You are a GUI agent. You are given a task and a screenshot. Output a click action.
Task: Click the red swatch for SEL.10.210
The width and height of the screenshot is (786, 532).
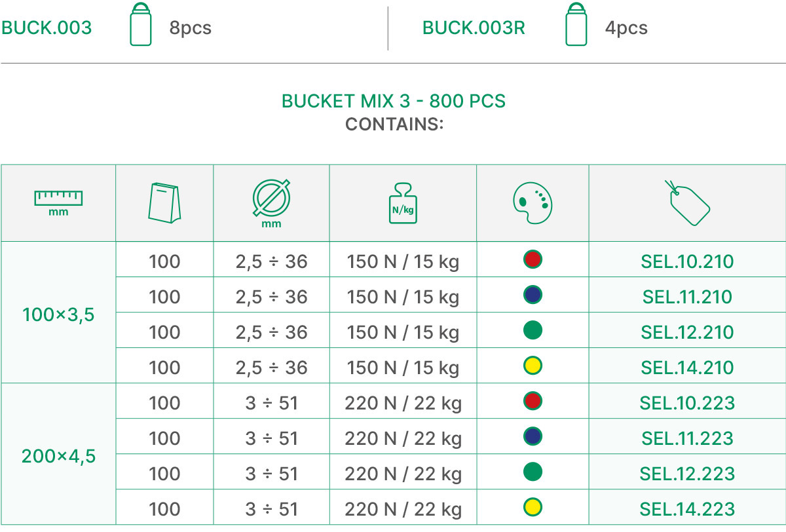533,259
